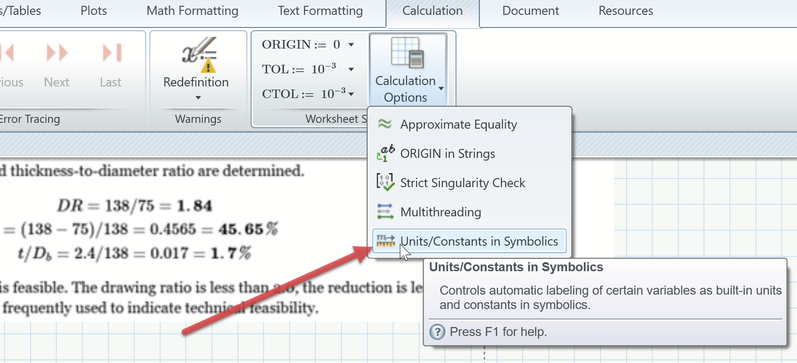Click the Redefinition warning icon

pyautogui.click(x=199, y=53)
